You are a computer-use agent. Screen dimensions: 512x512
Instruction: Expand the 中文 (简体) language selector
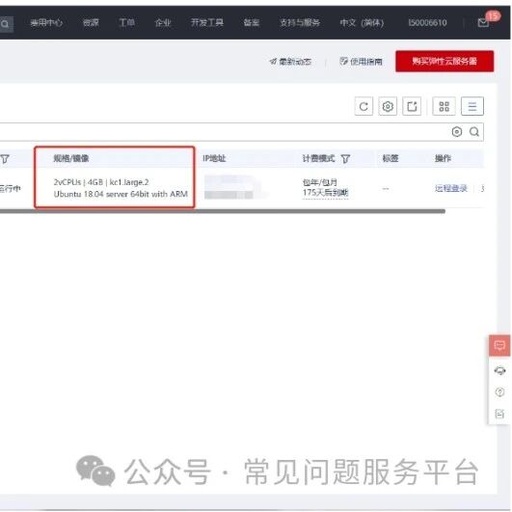pos(362,23)
